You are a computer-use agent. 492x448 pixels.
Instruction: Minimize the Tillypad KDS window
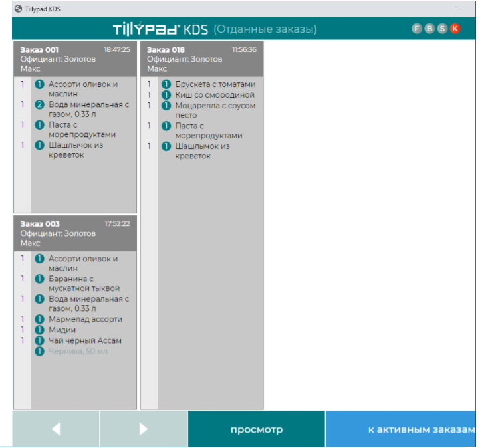(457, 9)
